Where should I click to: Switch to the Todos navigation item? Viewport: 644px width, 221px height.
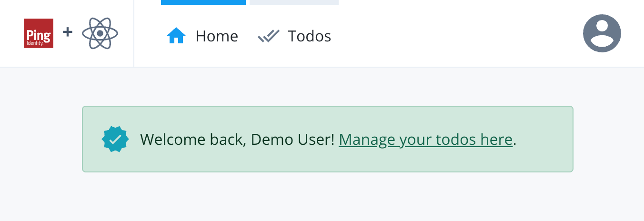[x=309, y=36]
